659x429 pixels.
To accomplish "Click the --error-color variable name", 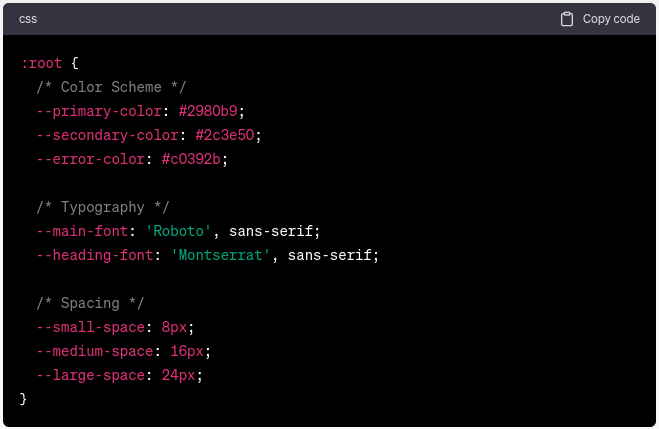I will tap(90, 159).
